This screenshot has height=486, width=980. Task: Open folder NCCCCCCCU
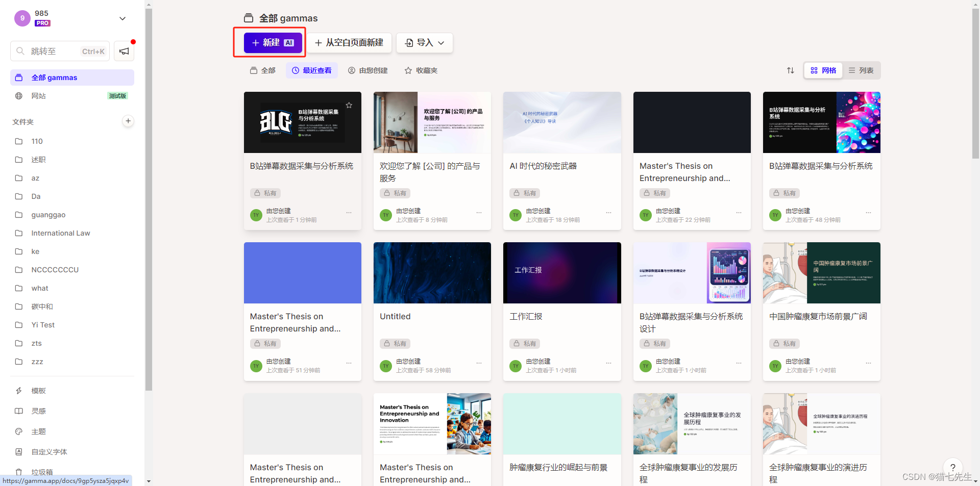tap(72, 270)
